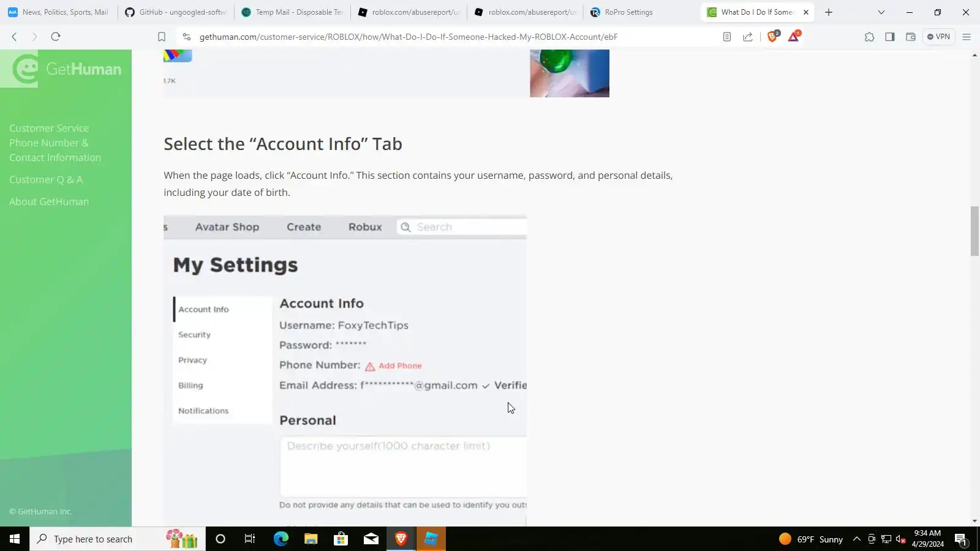Launch Microsoft Edge from the taskbar
The height and width of the screenshot is (551, 980).
pos(281,539)
